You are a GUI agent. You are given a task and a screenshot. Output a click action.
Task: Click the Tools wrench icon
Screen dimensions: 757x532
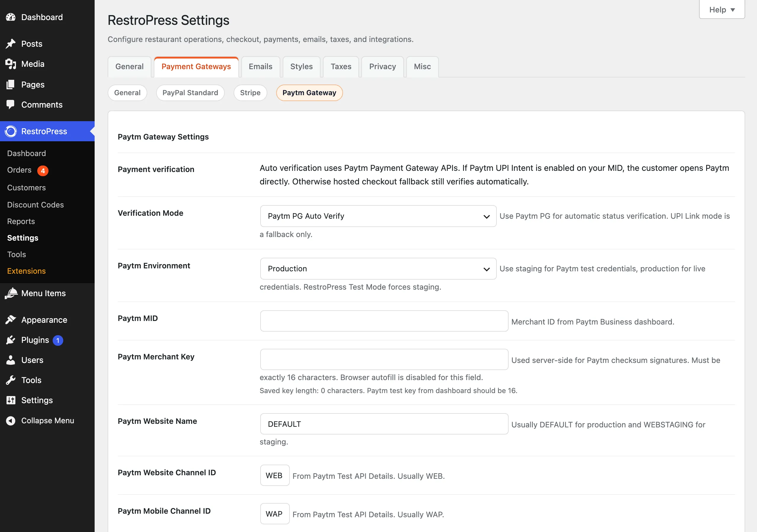(x=11, y=380)
